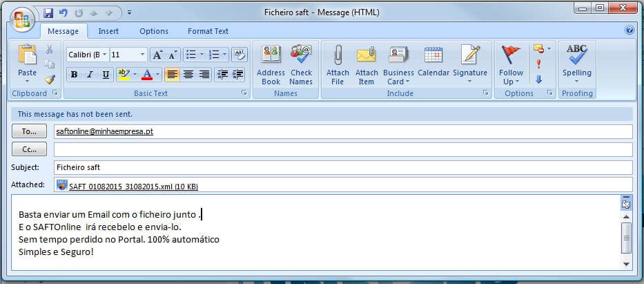Screen dimensions: 644x284
Task: Open the bullet style dropdown arrow
Action: coord(202,55)
